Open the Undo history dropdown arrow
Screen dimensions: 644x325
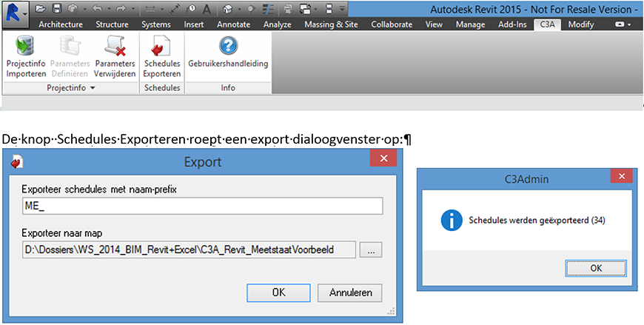coord(109,9)
